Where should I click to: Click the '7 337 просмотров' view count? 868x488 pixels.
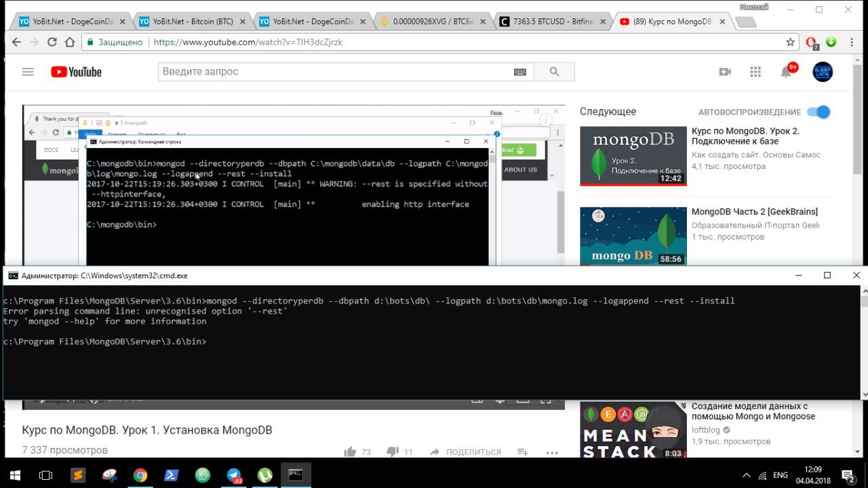tap(65, 450)
